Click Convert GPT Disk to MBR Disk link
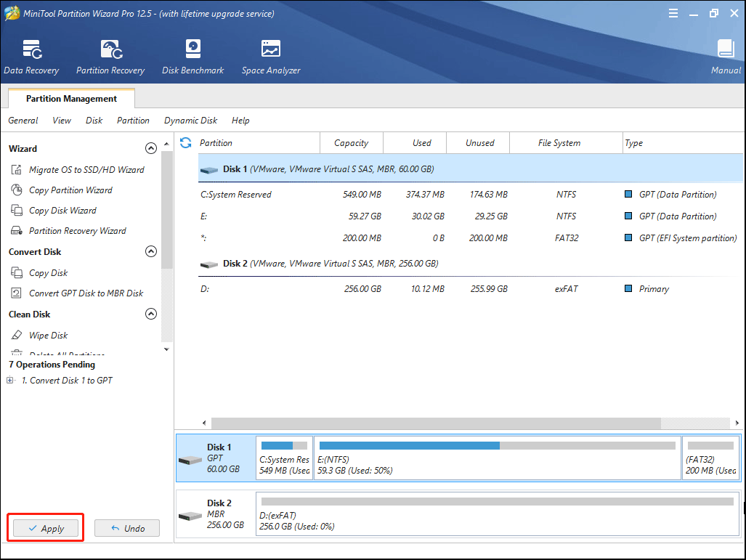 click(x=86, y=293)
